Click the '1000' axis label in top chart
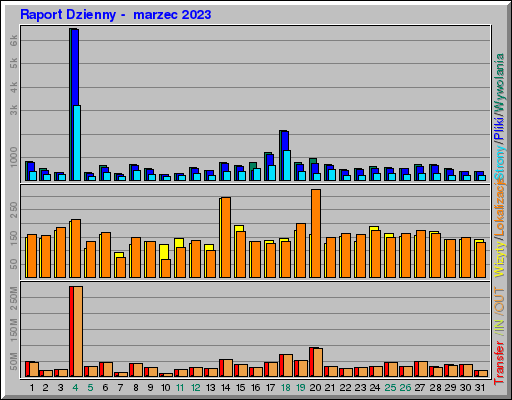Image resolution: width=512 pixels, height=400 pixels. tap(14, 157)
